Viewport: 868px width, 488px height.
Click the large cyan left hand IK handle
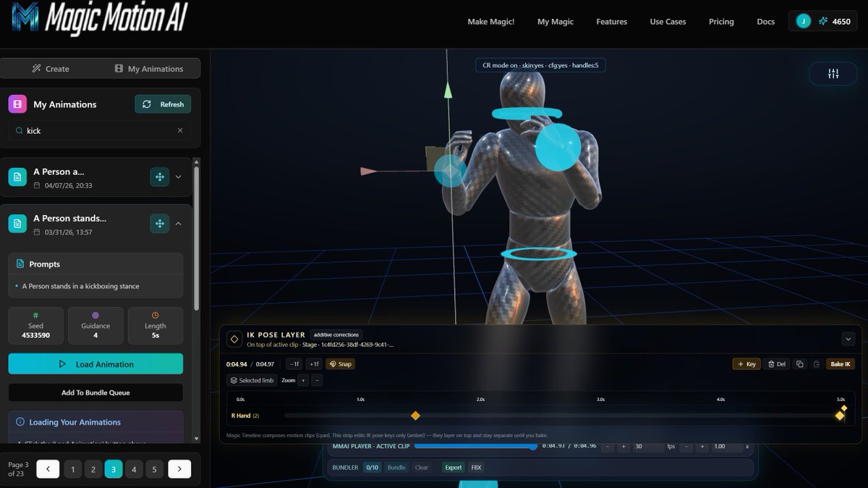[558, 147]
